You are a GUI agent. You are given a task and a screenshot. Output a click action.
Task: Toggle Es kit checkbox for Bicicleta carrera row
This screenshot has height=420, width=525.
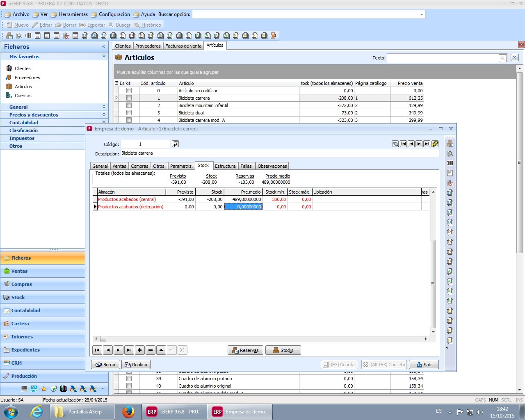[129, 98]
